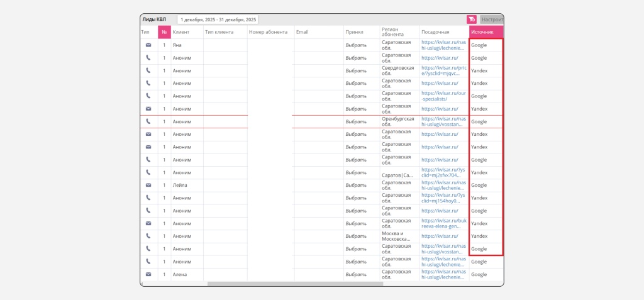The height and width of the screenshot is (300, 644).
Task: Open Выбрать selector in Лейла's row
Action: point(356,186)
